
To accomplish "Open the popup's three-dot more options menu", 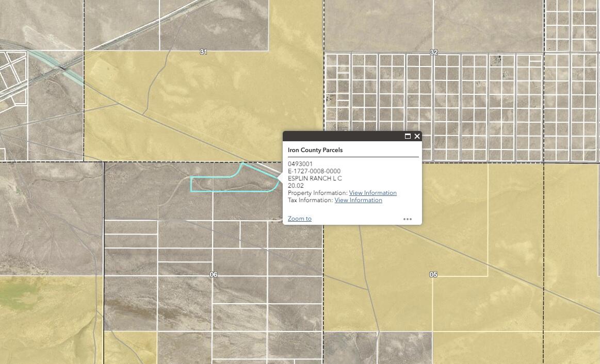I will [407, 219].
